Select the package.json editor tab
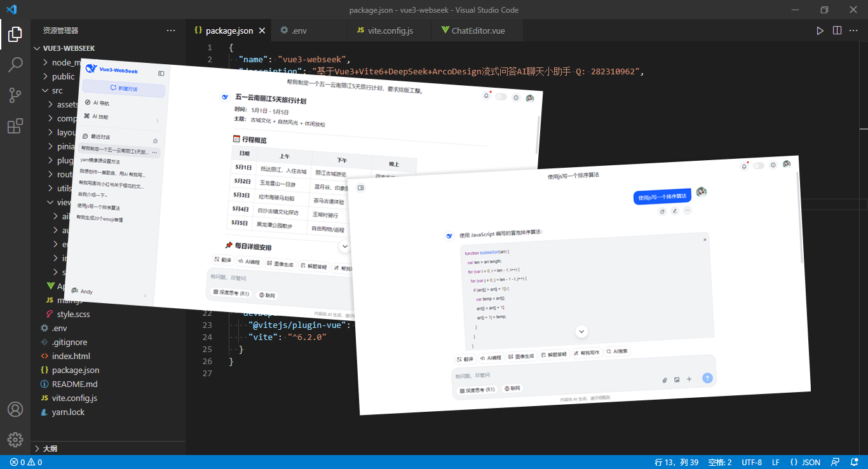This screenshot has height=469, width=868. pos(229,31)
